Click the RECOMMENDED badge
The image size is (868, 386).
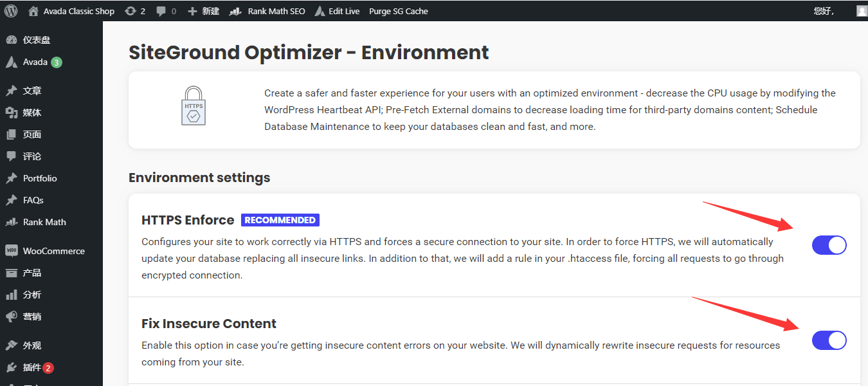280,220
